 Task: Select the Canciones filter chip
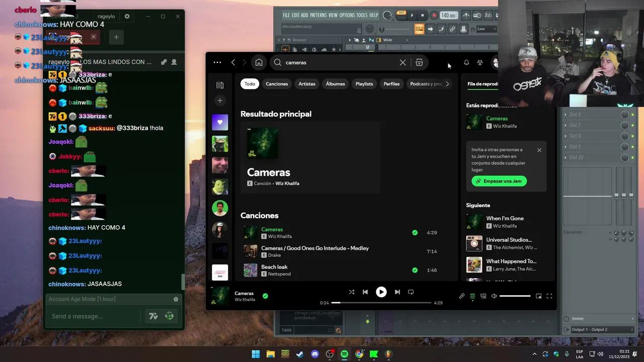click(x=277, y=84)
